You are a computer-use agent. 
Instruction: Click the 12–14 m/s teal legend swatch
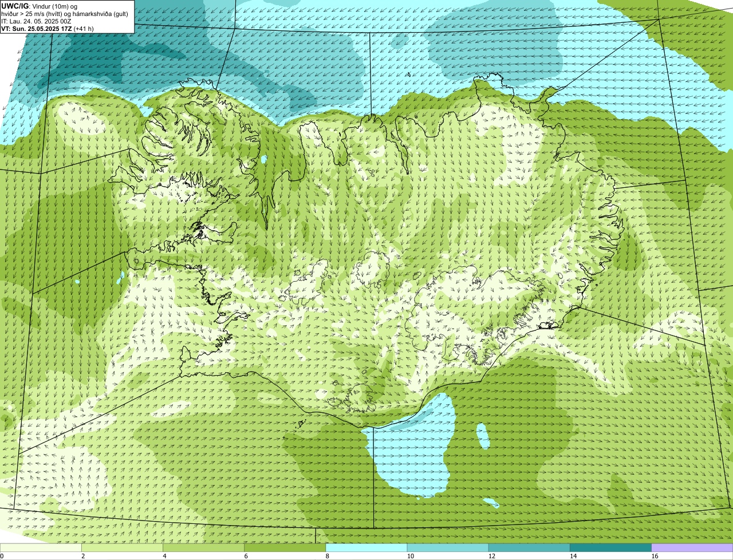(x=529, y=548)
